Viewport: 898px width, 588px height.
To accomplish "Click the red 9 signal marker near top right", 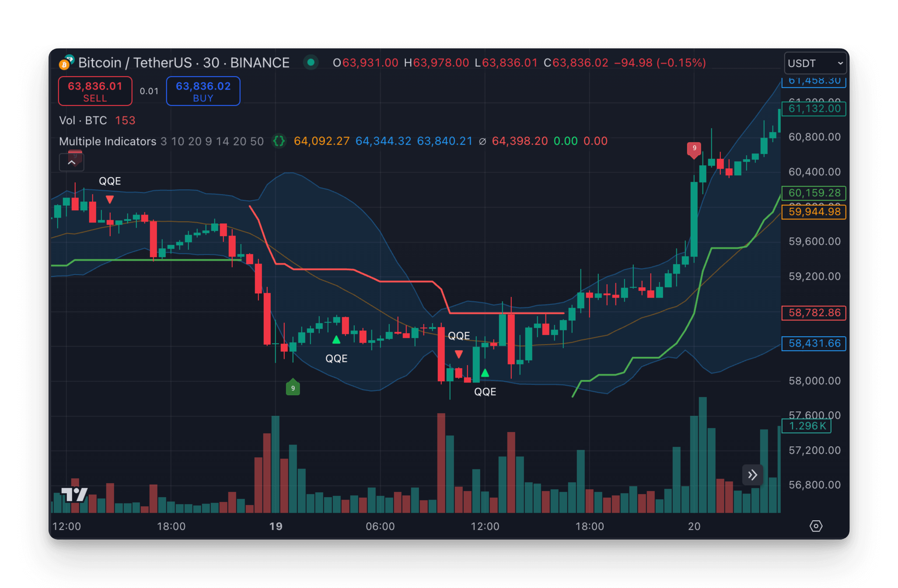I will point(694,150).
